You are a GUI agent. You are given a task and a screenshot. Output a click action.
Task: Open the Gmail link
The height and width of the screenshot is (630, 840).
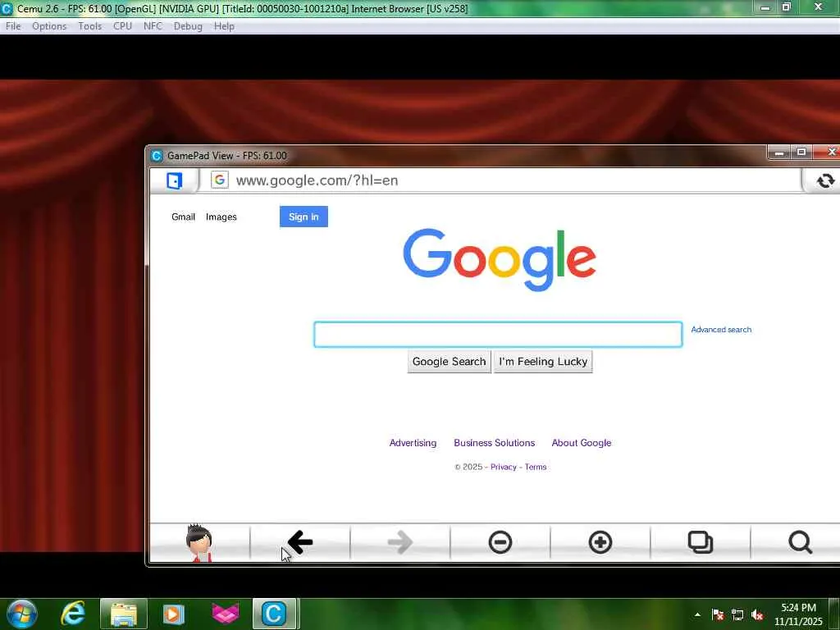(x=183, y=217)
